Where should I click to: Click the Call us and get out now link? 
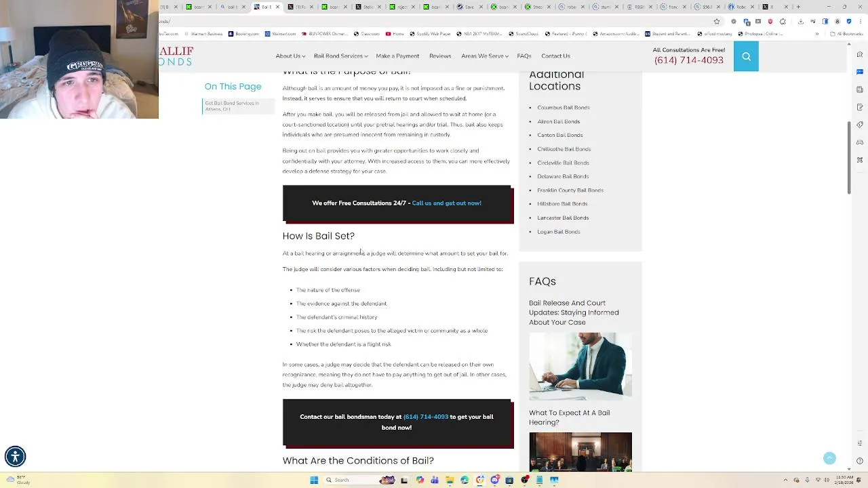[x=446, y=203]
